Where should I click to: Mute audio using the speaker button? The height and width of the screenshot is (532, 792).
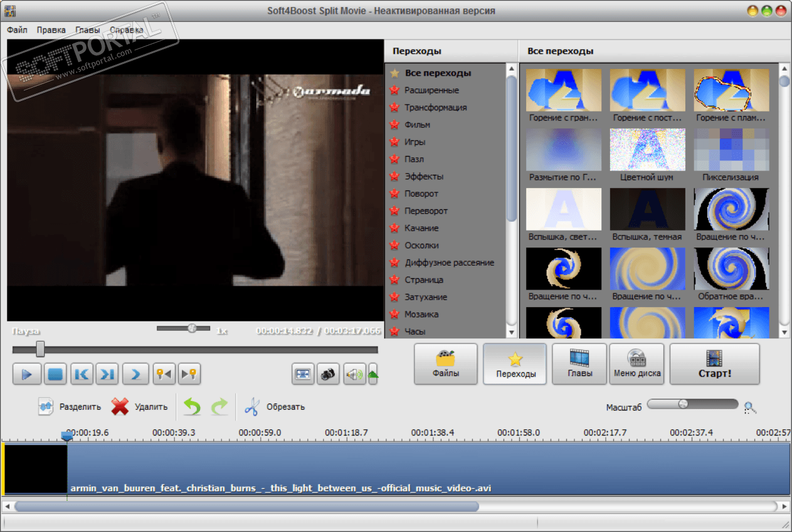pyautogui.click(x=354, y=374)
